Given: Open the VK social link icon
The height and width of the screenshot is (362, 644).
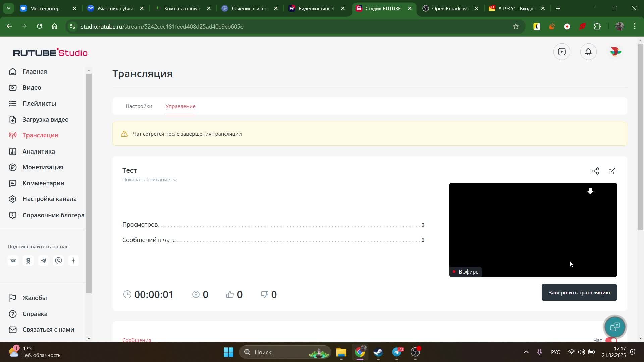Looking at the screenshot, I should 13,261.
